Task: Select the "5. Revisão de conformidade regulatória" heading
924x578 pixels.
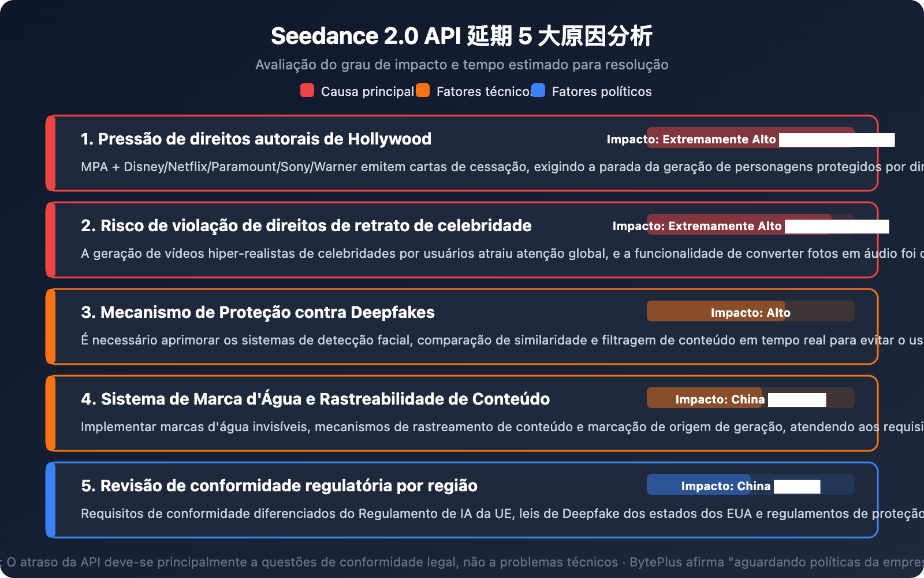Action: click(280, 486)
